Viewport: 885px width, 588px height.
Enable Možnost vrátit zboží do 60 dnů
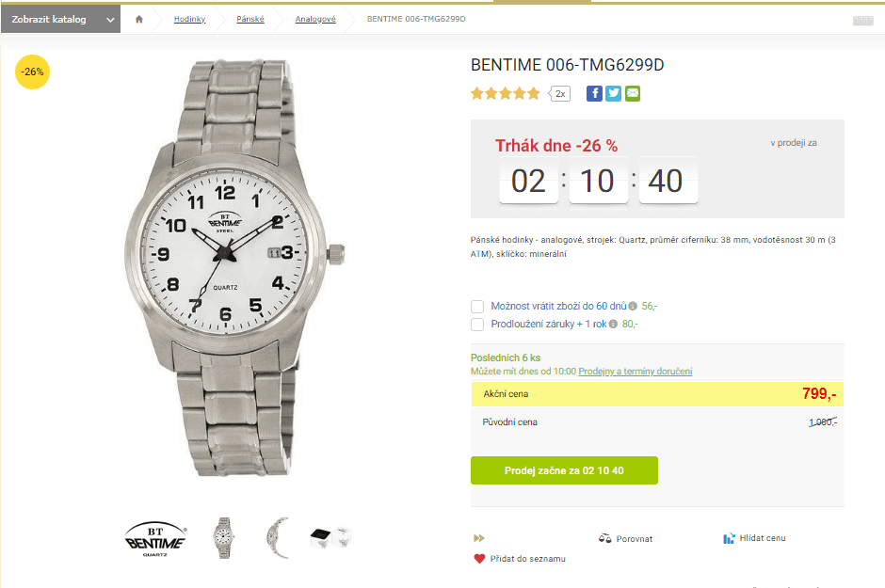[x=476, y=306]
